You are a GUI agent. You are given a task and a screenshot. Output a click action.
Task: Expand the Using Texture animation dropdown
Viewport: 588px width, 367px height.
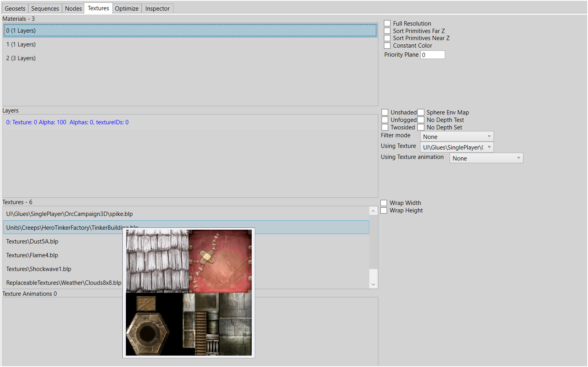pos(486,158)
